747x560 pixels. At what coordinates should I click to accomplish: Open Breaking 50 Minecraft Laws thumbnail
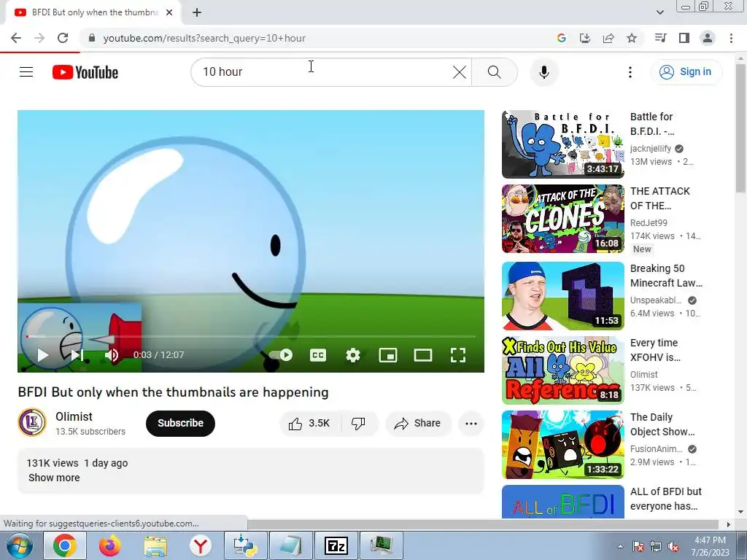[563, 296]
